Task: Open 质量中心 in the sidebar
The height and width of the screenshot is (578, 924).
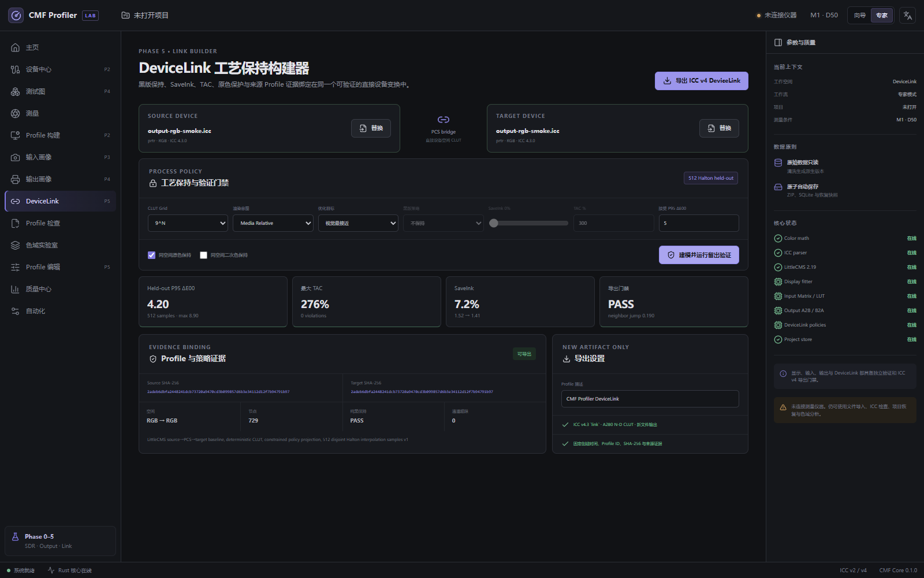Action: [60, 289]
